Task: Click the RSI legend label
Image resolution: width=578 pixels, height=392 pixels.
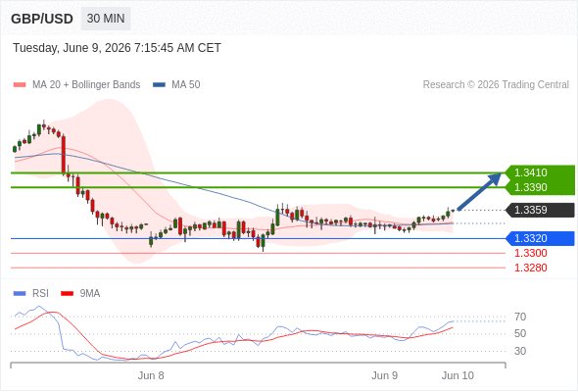Action: tap(40, 294)
